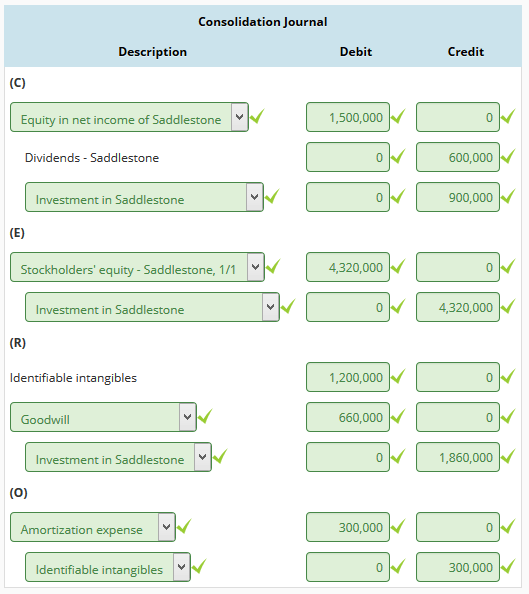This screenshot has height=594, width=529.
Task: Expand the Identifiable intangibles dropdown in entry (O)
Action: point(108,567)
